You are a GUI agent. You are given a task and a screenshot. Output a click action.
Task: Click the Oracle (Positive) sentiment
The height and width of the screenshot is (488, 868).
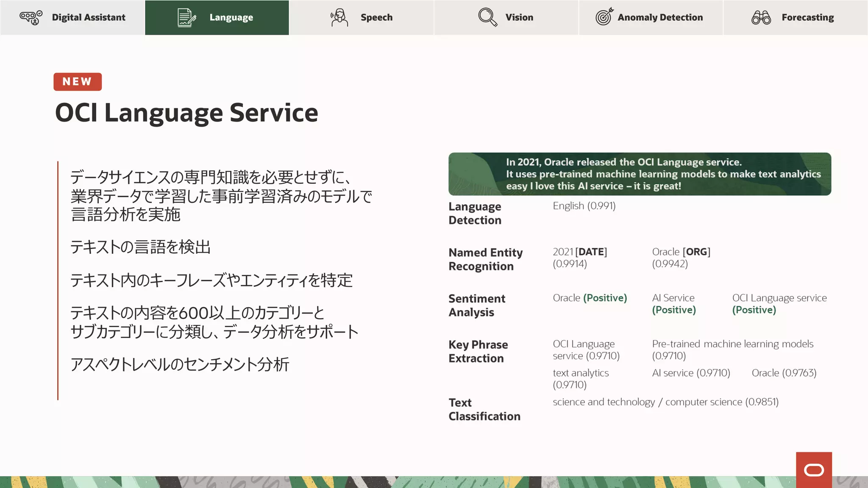coord(590,298)
